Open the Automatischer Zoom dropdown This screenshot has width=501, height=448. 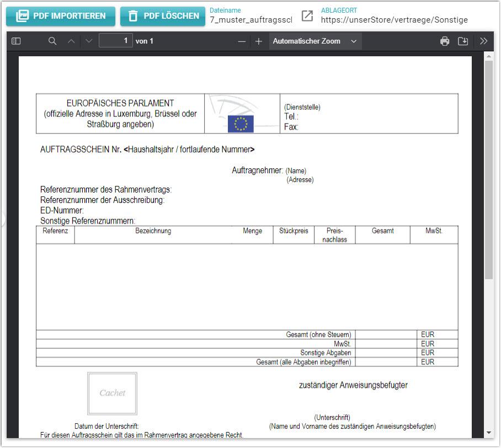click(x=315, y=41)
